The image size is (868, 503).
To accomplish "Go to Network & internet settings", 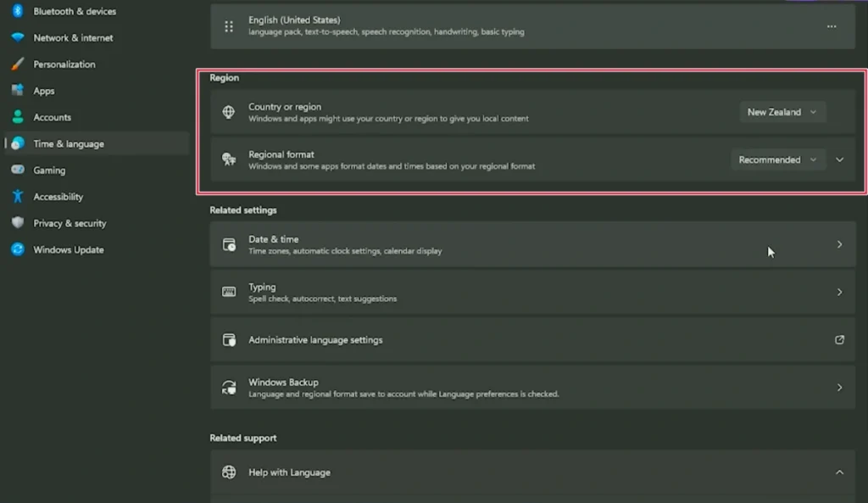I will [73, 37].
